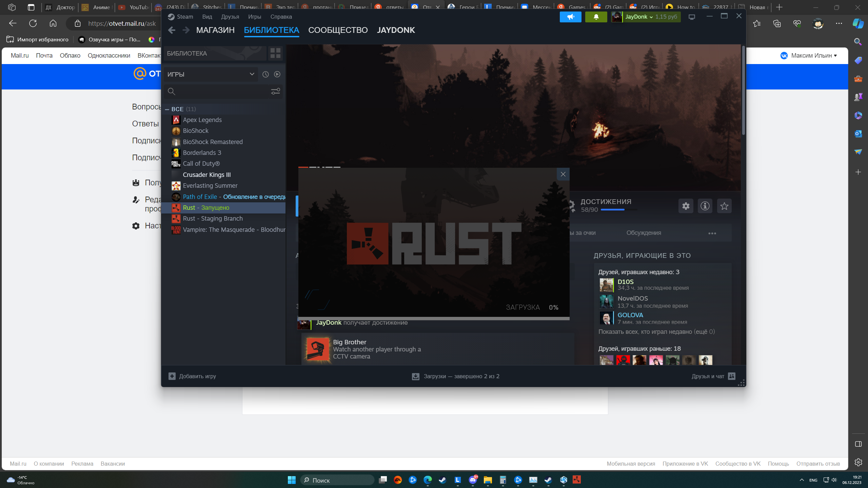Viewport: 868px width, 488px height.
Task: Add Rust to favorites with star icon
Action: point(724,206)
